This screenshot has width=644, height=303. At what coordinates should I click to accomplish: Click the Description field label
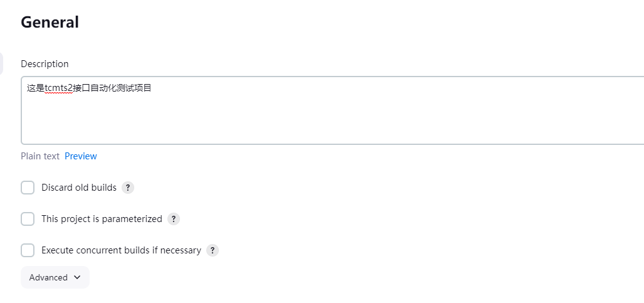click(x=45, y=64)
